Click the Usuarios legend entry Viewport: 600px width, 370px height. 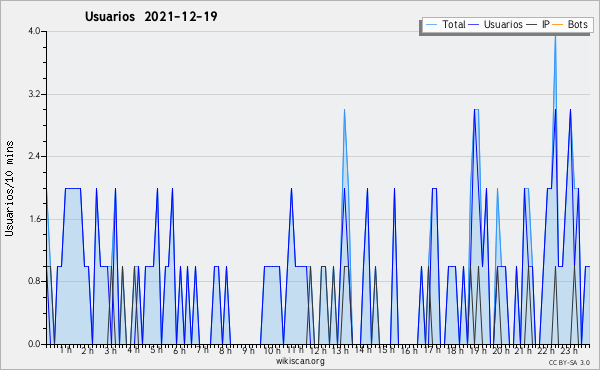click(496, 24)
